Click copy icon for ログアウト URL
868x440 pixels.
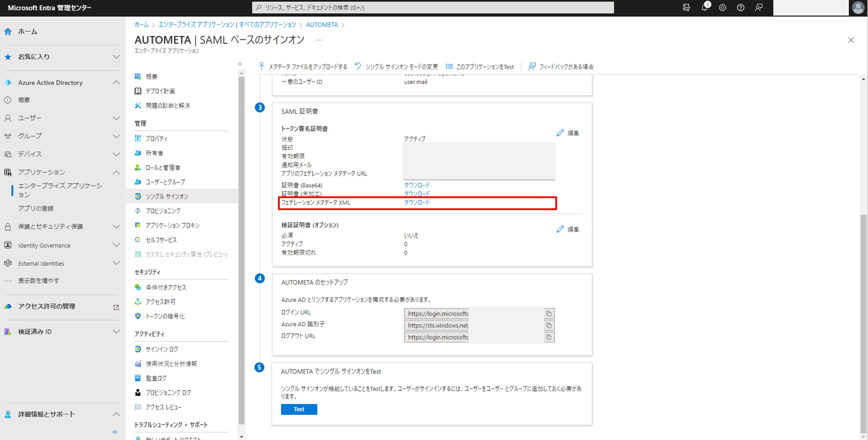[x=549, y=337]
